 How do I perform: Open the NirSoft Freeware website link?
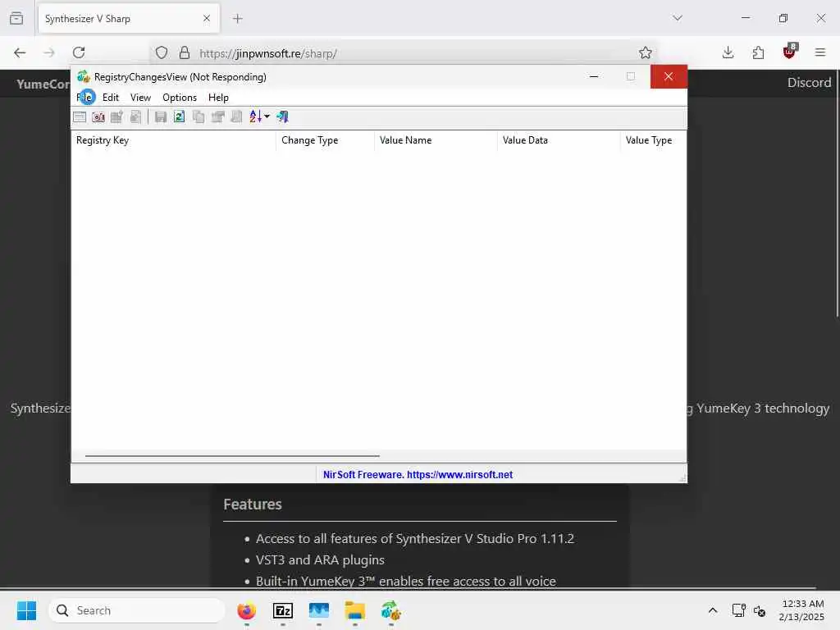[418, 475]
